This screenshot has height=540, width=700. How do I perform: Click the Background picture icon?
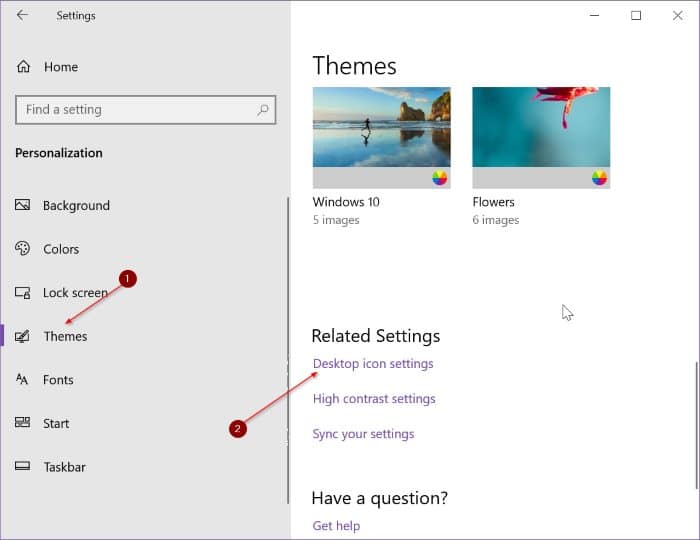click(x=22, y=205)
